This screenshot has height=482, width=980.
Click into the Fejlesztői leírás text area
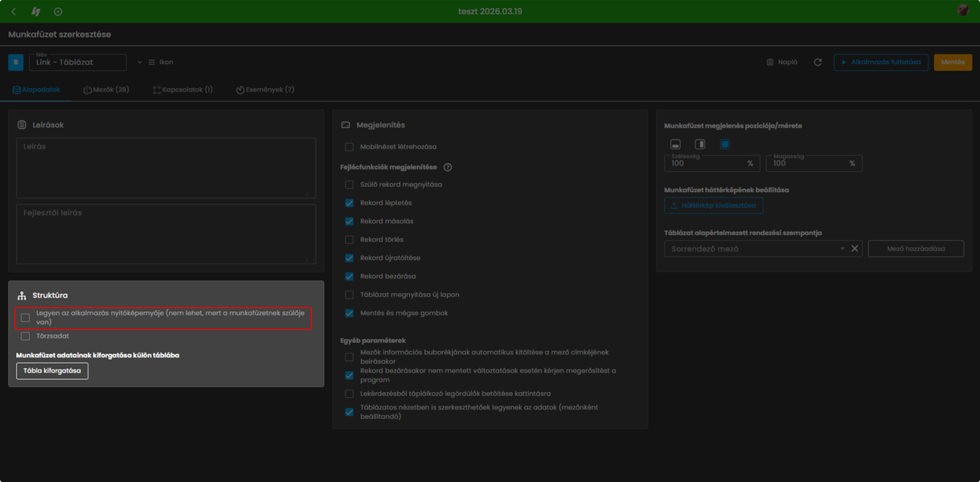(166, 234)
